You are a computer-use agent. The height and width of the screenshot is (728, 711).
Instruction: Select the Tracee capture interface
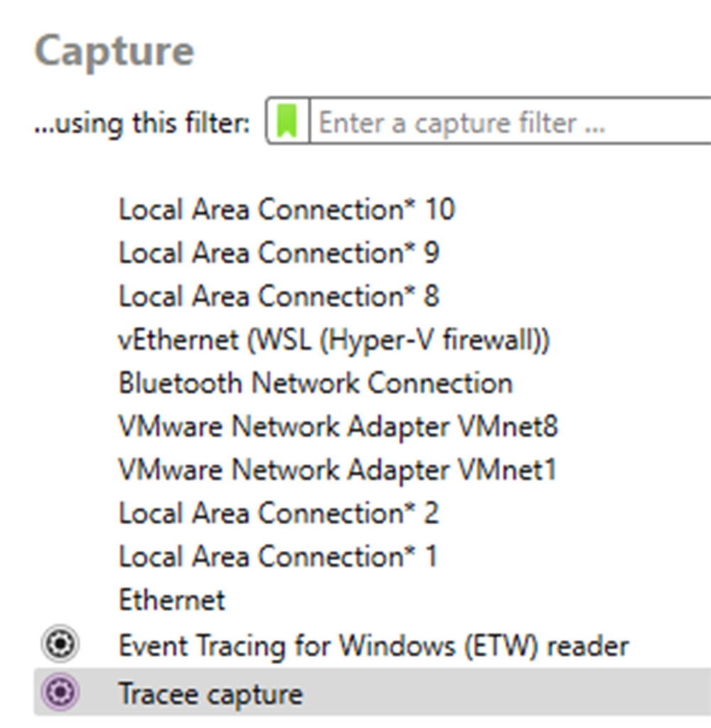[x=213, y=695]
